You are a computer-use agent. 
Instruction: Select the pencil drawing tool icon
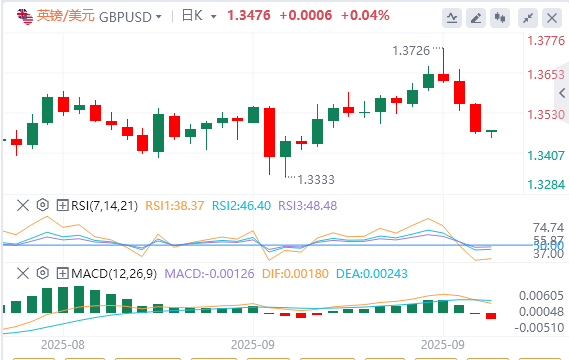click(x=476, y=18)
